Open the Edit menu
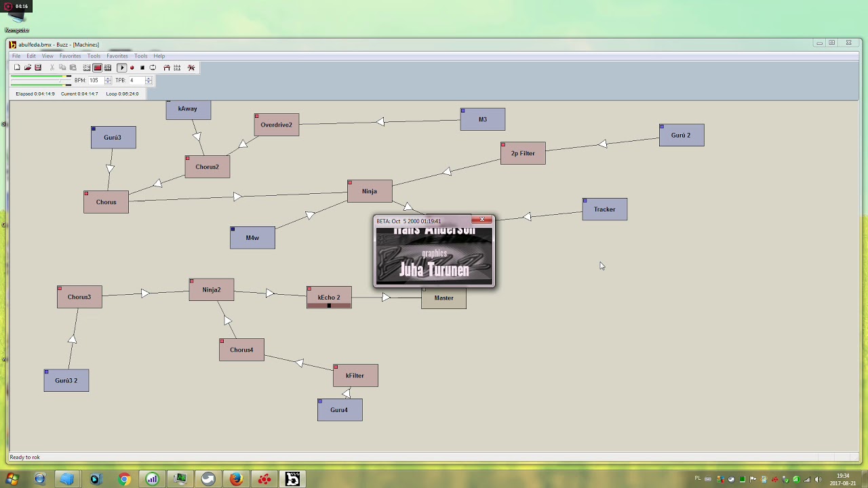868x488 pixels. [31, 56]
